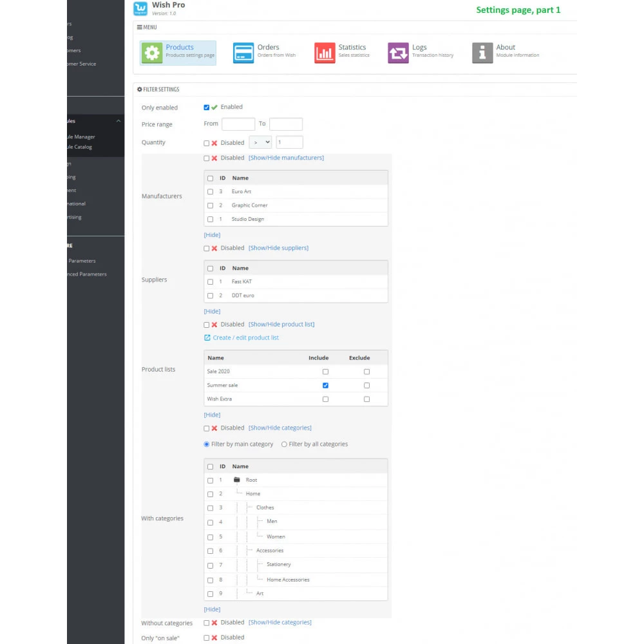Click Hide link below suppliers table
The width and height of the screenshot is (644, 644).
point(212,311)
